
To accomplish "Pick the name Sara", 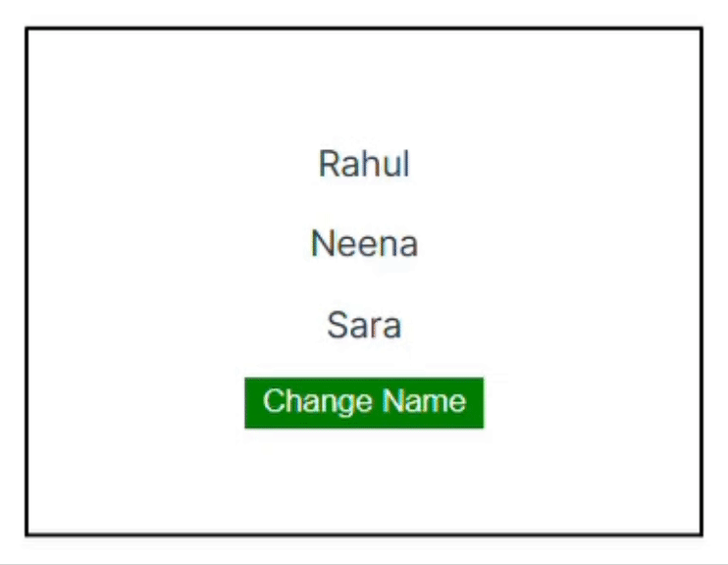I will (x=364, y=325).
